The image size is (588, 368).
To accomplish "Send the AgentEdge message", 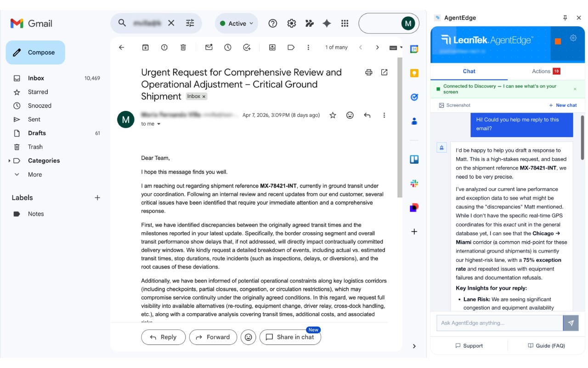I will [571, 323].
